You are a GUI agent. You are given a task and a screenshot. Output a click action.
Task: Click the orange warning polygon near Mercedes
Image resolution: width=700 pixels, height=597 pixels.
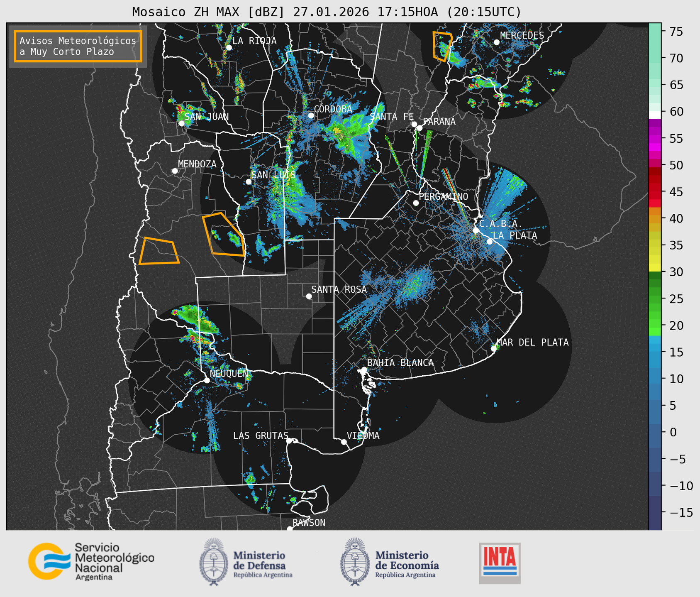pos(442,46)
